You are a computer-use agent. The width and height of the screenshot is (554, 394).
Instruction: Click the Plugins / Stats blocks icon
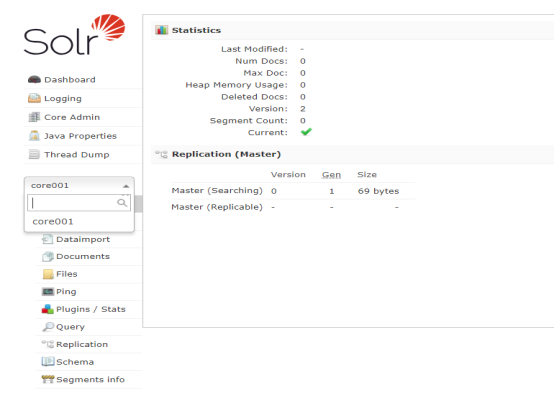pyautogui.click(x=47, y=309)
